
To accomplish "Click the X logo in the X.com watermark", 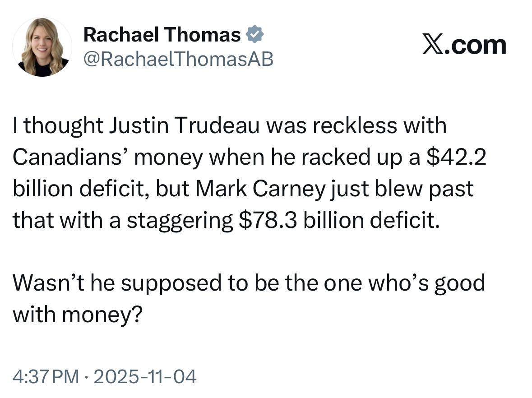I will 433,45.
